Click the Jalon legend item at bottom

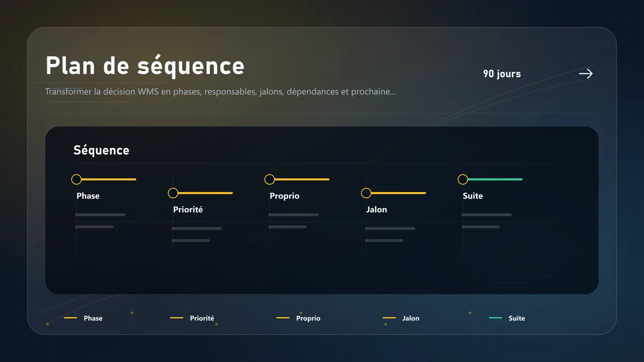tap(401, 318)
